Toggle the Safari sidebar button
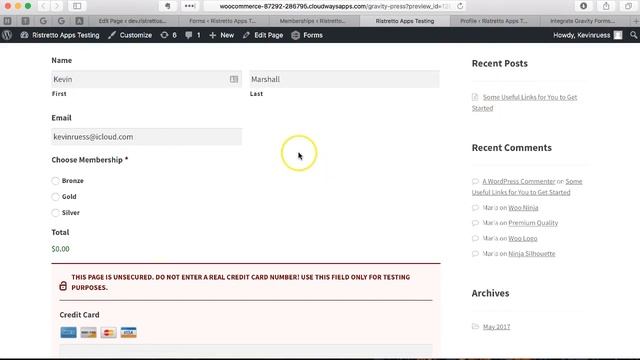The width and height of the screenshot is (640, 360). pyautogui.click(x=77, y=6)
